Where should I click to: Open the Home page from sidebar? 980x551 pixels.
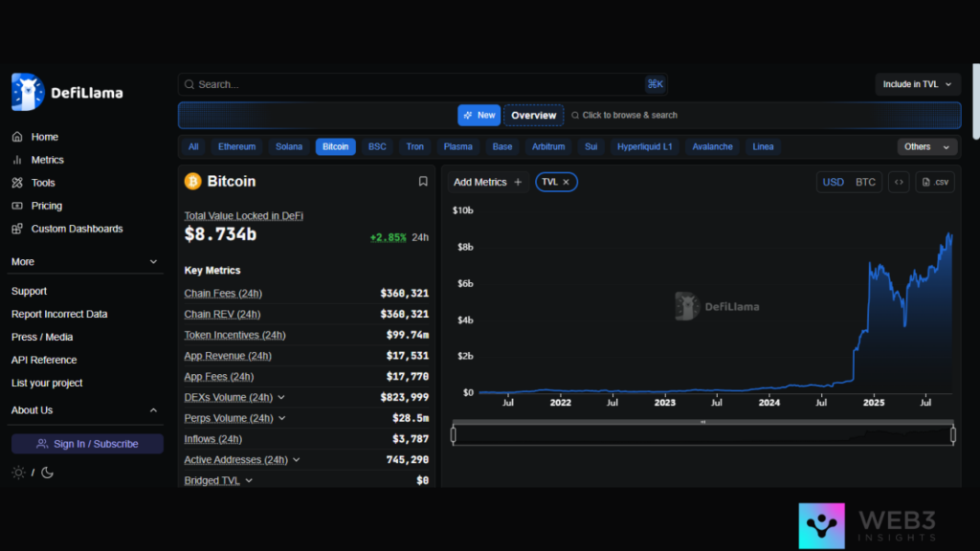[44, 137]
